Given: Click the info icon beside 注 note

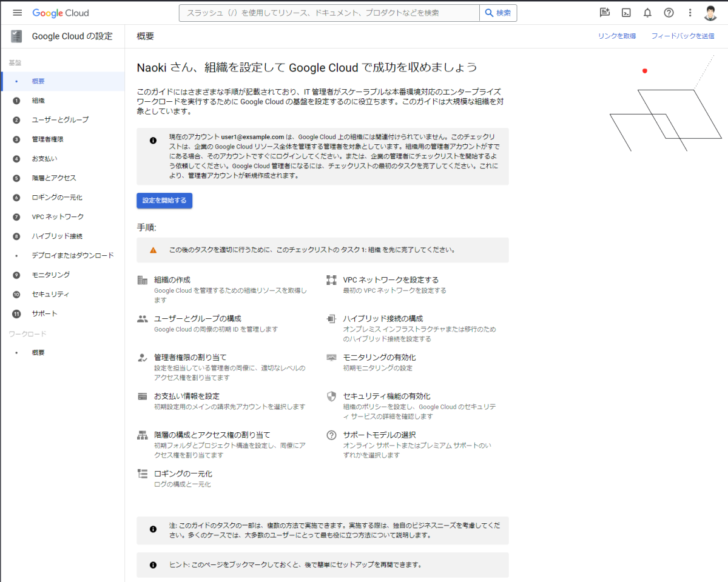Looking at the screenshot, I should pyautogui.click(x=153, y=529).
